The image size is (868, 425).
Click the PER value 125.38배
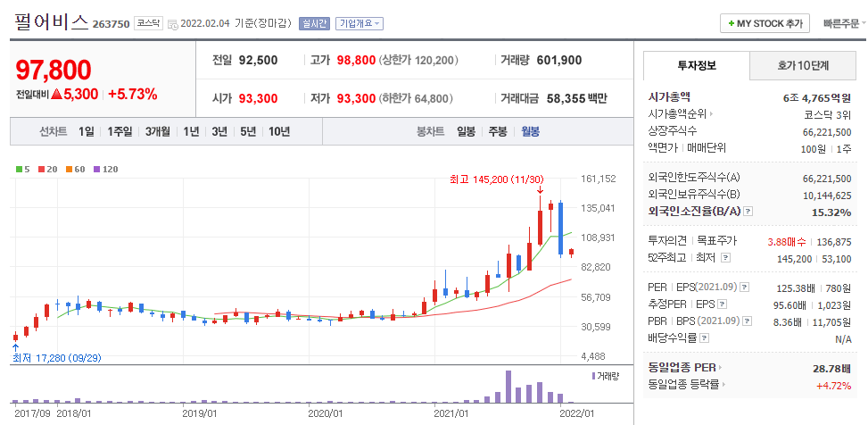[x=796, y=287]
